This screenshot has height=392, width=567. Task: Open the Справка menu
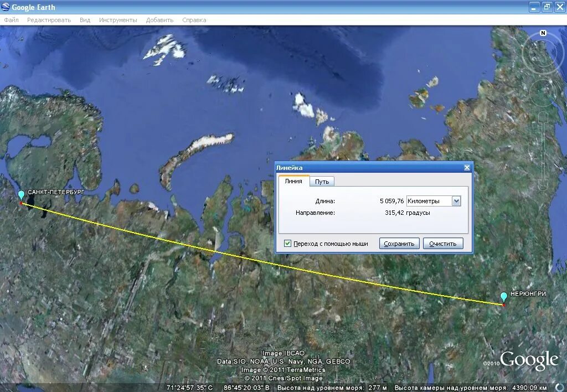[x=194, y=20]
